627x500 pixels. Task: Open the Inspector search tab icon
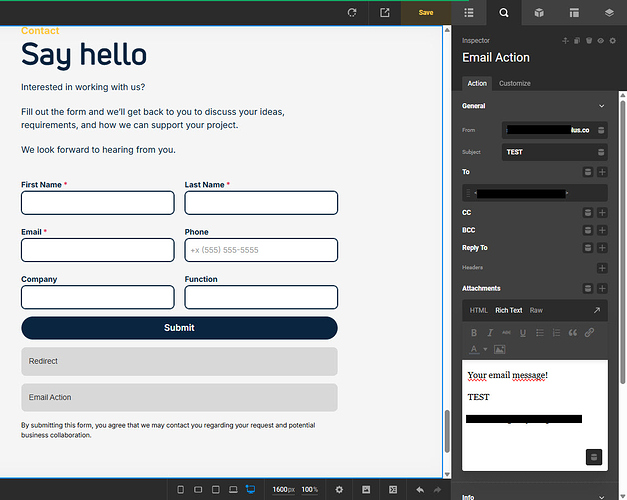click(504, 13)
